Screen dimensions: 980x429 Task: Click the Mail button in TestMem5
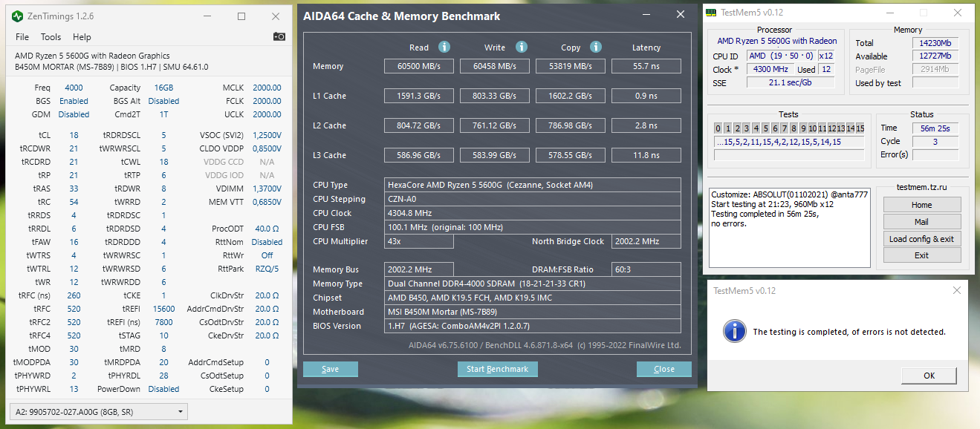pyautogui.click(x=921, y=222)
